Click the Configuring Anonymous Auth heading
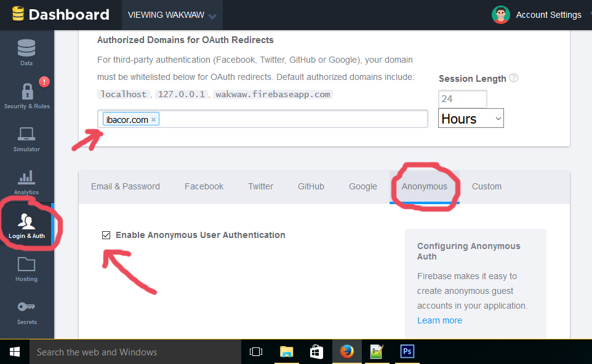Screen dimensions: 592x364 coord(468,251)
